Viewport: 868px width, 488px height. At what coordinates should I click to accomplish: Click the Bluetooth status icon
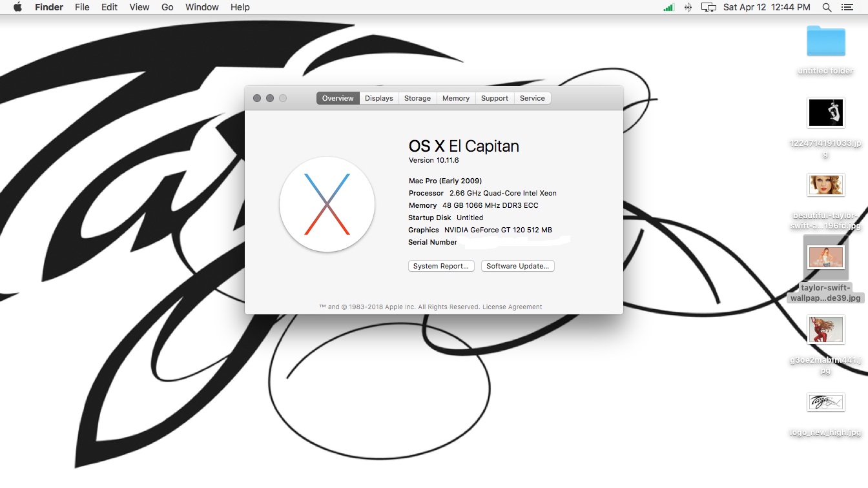[688, 7]
